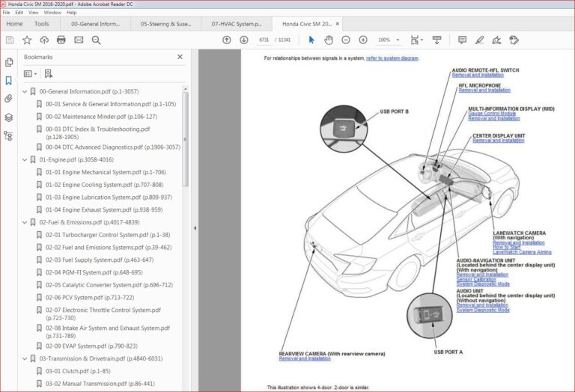Go to the previous page arrow
The image size is (575, 392).
(227, 40)
